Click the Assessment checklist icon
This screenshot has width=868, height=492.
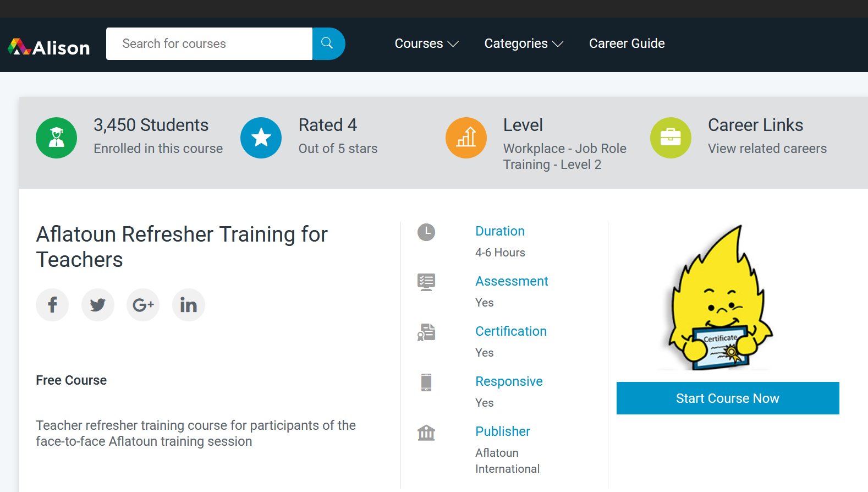point(426,282)
